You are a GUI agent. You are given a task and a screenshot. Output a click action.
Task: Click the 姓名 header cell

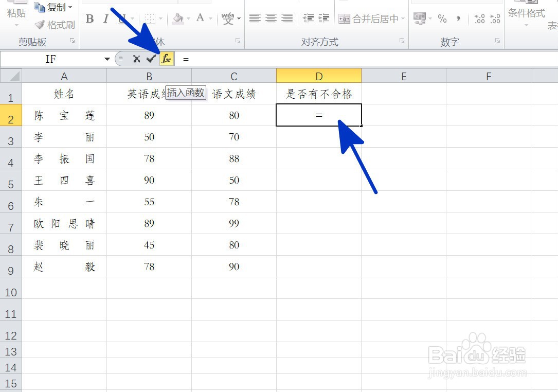click(64, 94)
